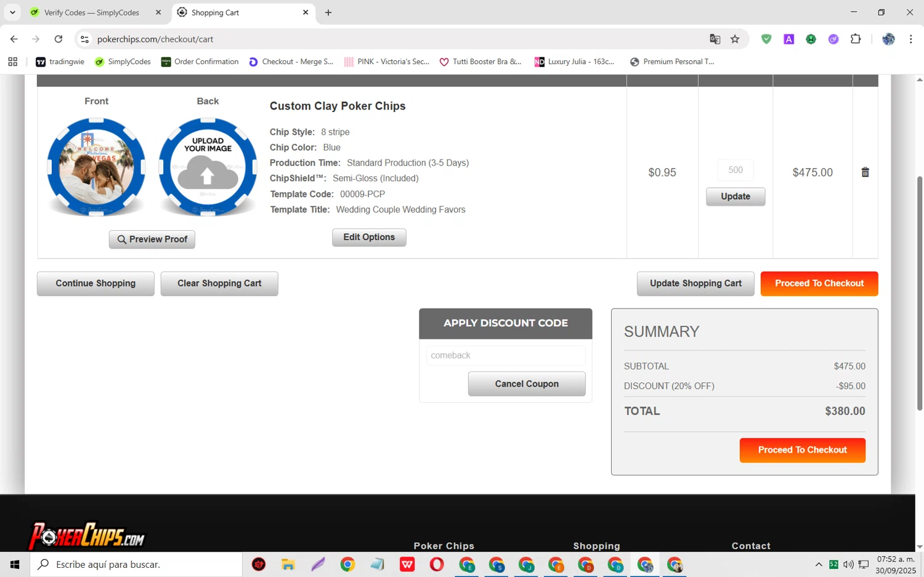Click the discount code field containing comeback

[x=506, y=355]
